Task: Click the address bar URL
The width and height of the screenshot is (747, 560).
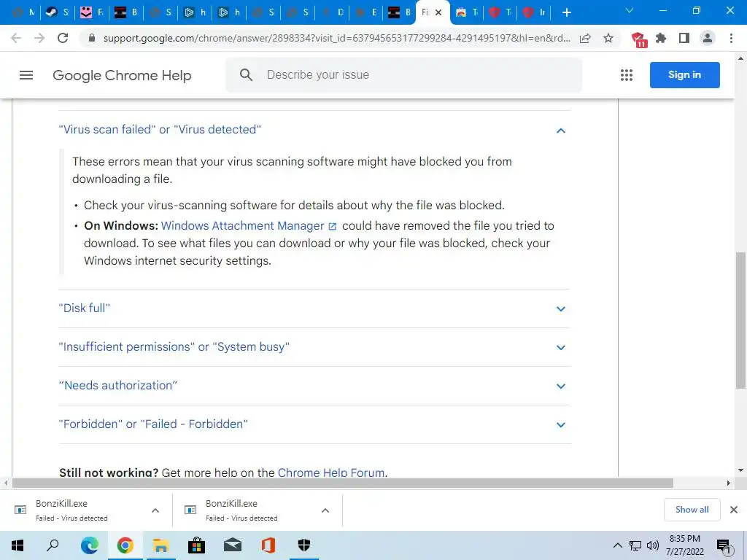Action: pyautogui.click(x=336, y=38)
